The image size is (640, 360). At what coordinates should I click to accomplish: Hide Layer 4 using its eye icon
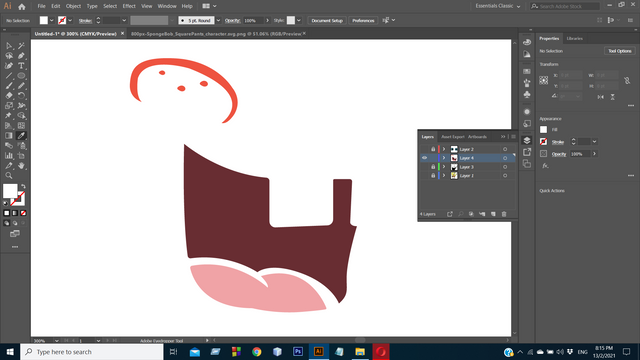tap(424, 158)
